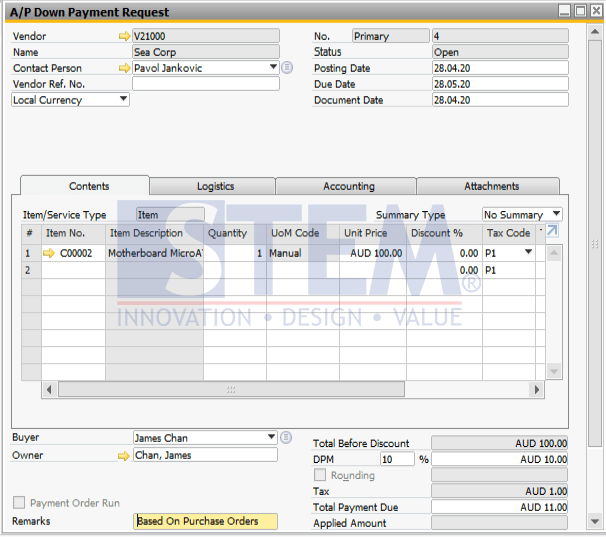Screen dimensions: 606x537
Task: Expand Contact Person dropdown
Action: pyautogui.click(x=273, y=67)
